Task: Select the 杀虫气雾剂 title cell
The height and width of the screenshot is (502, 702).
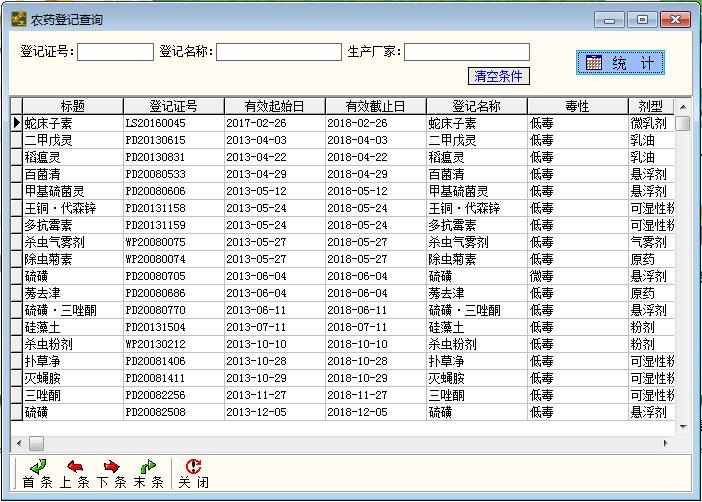Action: (72, 242)
